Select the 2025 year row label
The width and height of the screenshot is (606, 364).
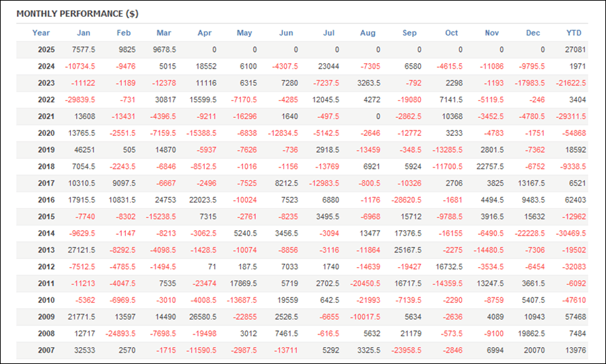pyautogui.click(x=46, y=49)
